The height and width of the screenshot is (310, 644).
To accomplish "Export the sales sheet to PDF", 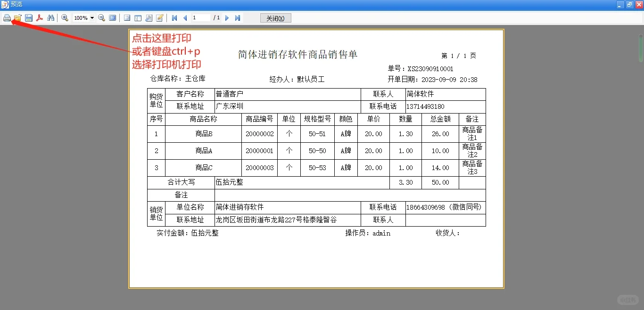I will click(x=40, y=18).
